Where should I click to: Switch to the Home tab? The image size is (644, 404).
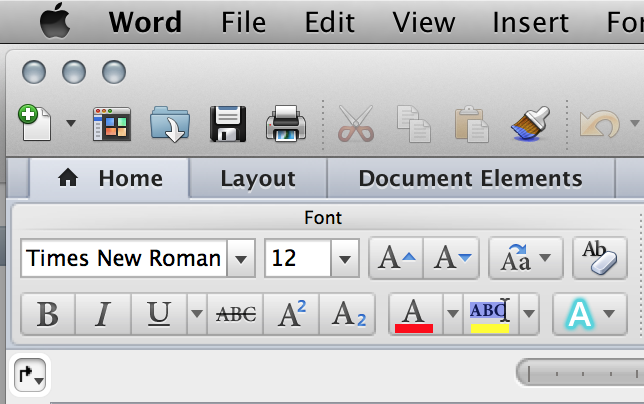[x=110, y=179]
